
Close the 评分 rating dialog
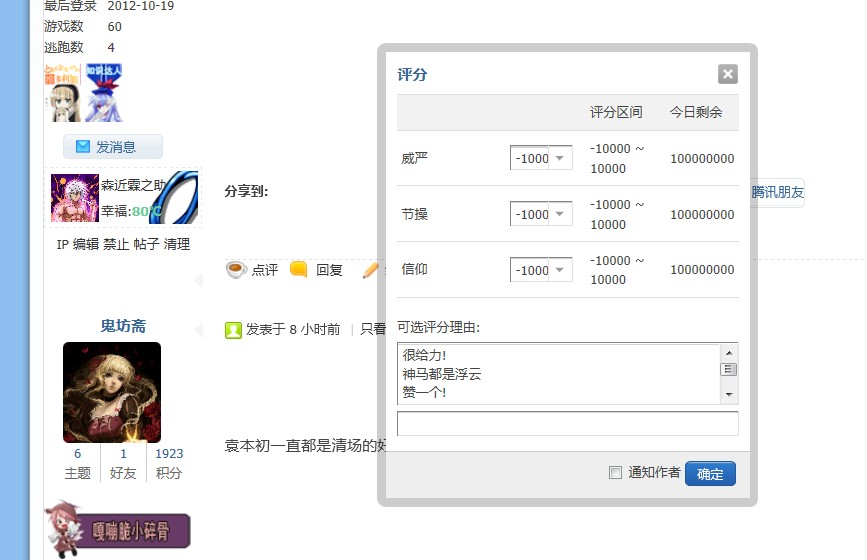(x=728, y=74)
